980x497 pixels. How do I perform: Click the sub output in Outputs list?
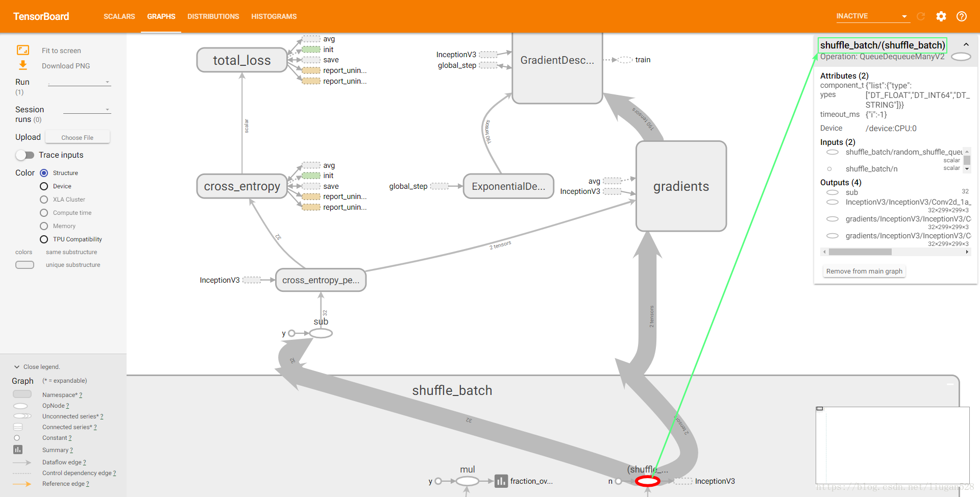[851, 192]
